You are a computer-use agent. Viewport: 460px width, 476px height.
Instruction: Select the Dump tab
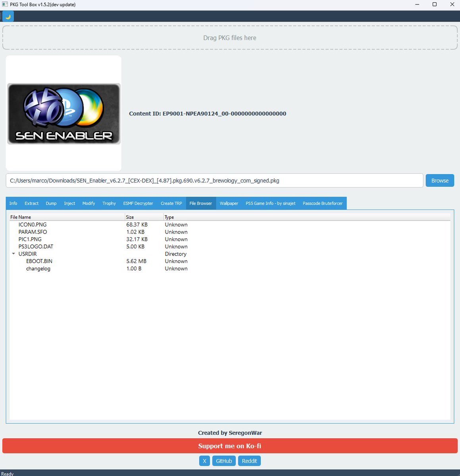tap(51, 203)
